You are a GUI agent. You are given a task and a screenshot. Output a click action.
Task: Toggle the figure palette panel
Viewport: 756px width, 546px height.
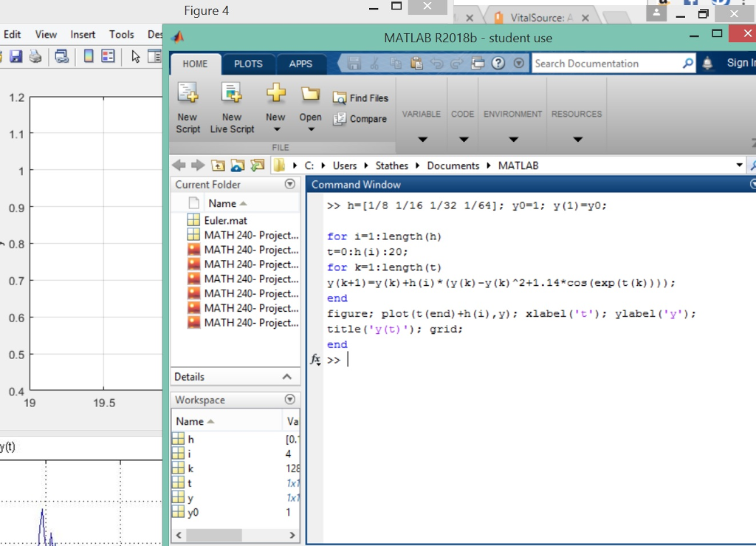pos(154,56)
